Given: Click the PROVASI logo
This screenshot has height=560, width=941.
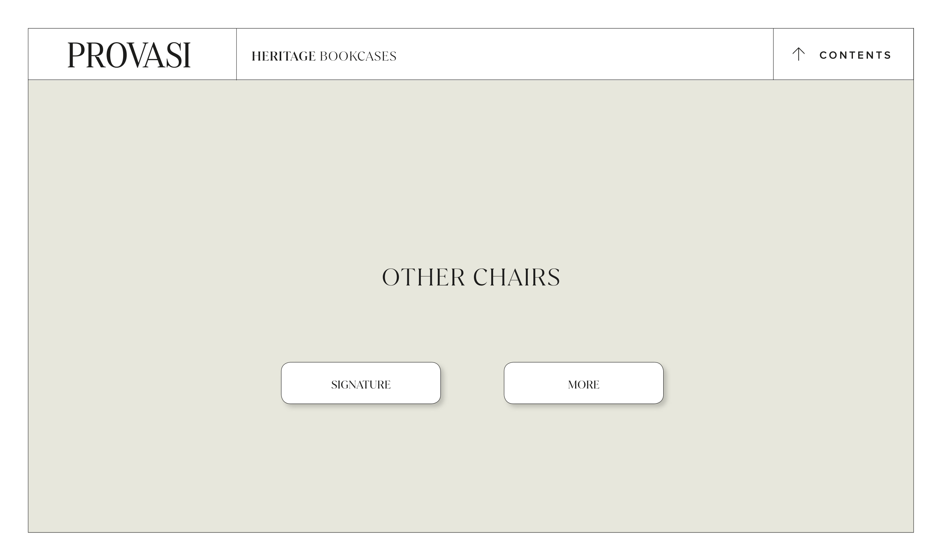Looking at the screenshot, I should 129,55.
